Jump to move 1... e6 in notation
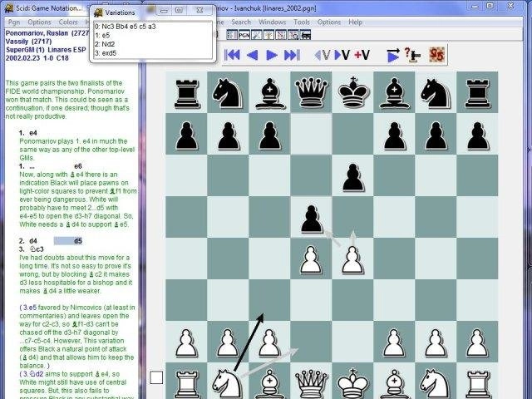This screenshot has height=399, width=532. tap(78, 166)
